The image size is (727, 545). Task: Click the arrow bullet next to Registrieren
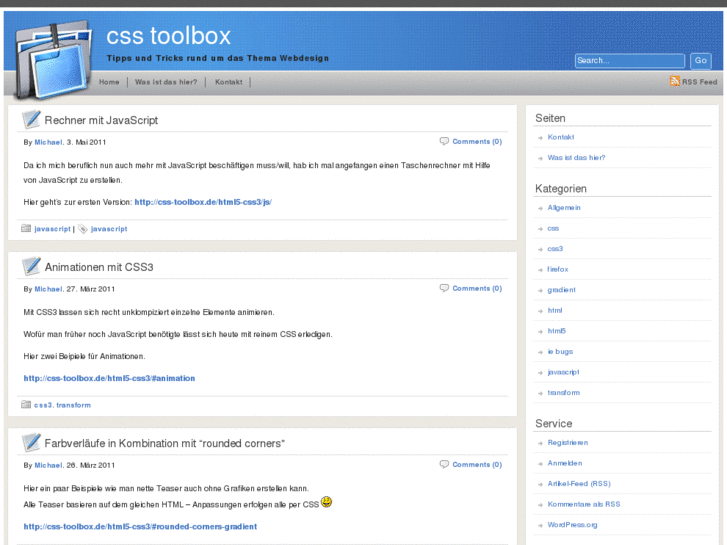click(x=540, y=443)
